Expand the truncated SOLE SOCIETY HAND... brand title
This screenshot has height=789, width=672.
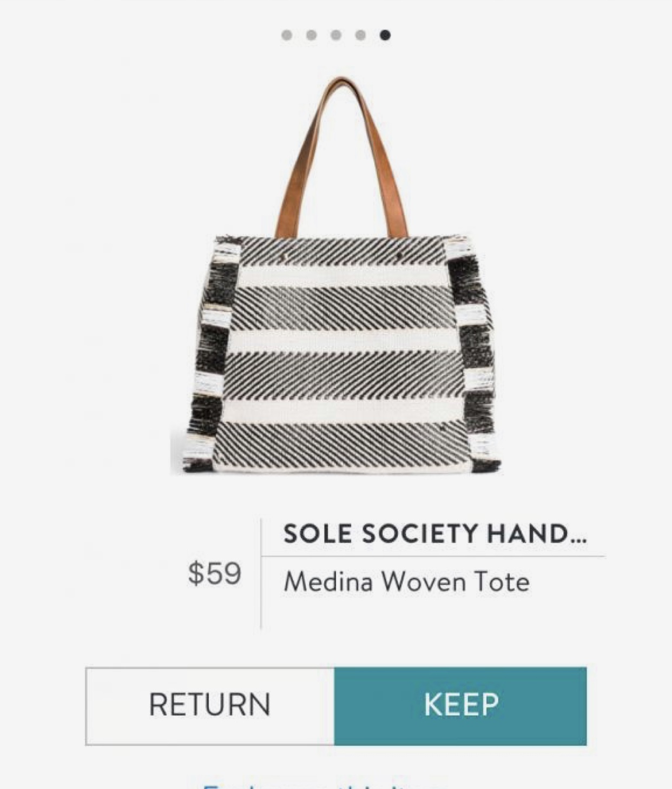pos(434,534)
